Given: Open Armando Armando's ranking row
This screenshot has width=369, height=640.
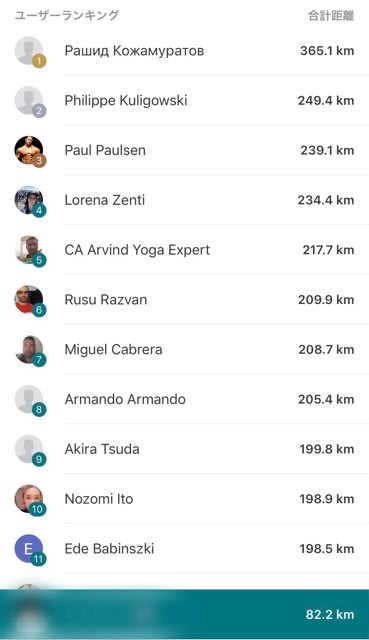Looking at the screenshot, I should [x=184, y=400].
